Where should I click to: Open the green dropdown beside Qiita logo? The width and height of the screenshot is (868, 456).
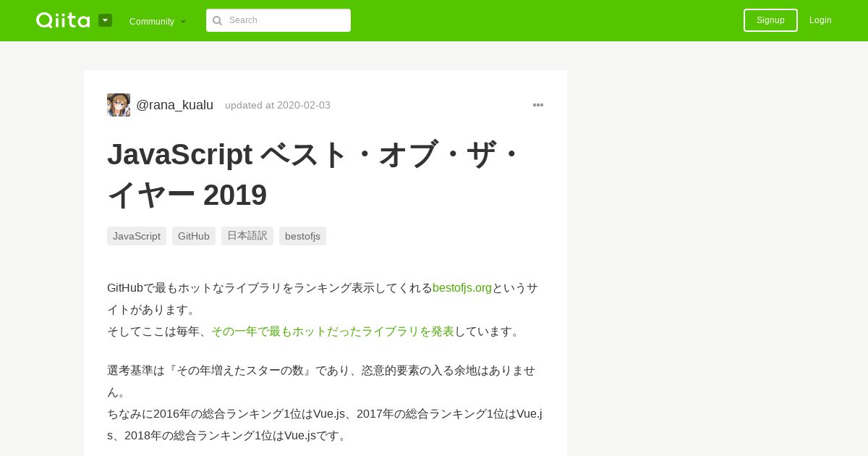(105, 20)
